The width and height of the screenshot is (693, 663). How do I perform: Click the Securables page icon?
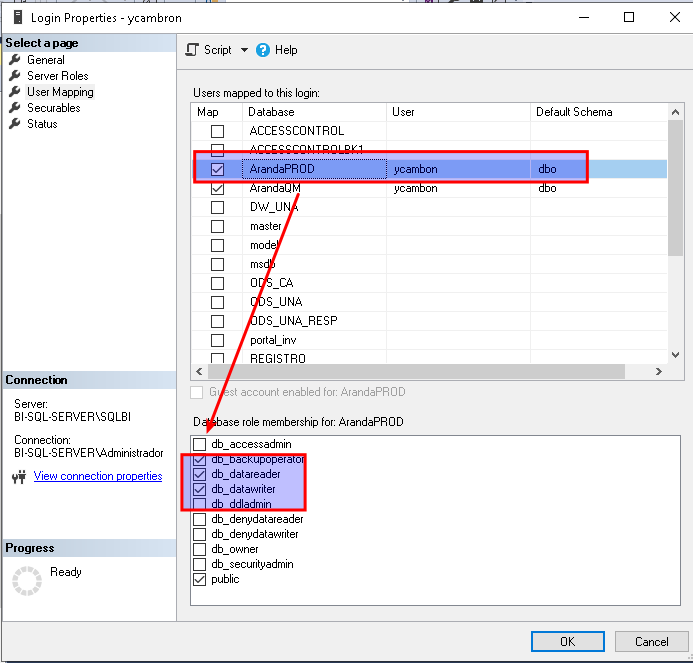point(15,108)
